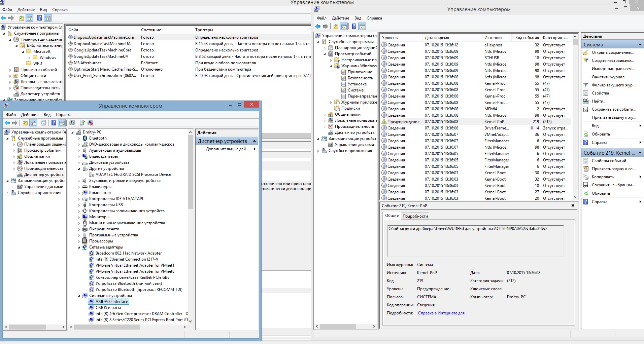
Task: Collapse the 'Система' actions section header
Action: pos(640,45)
